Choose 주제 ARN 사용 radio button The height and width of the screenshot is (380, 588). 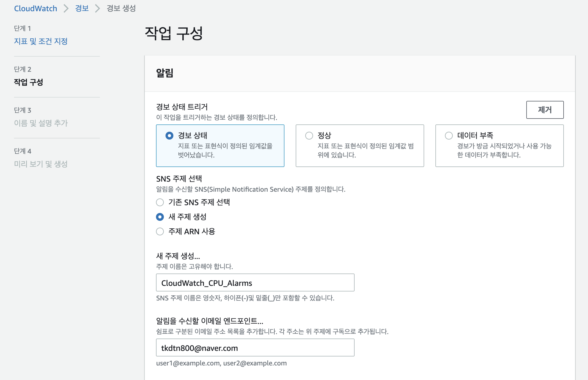tap(160, 231)
